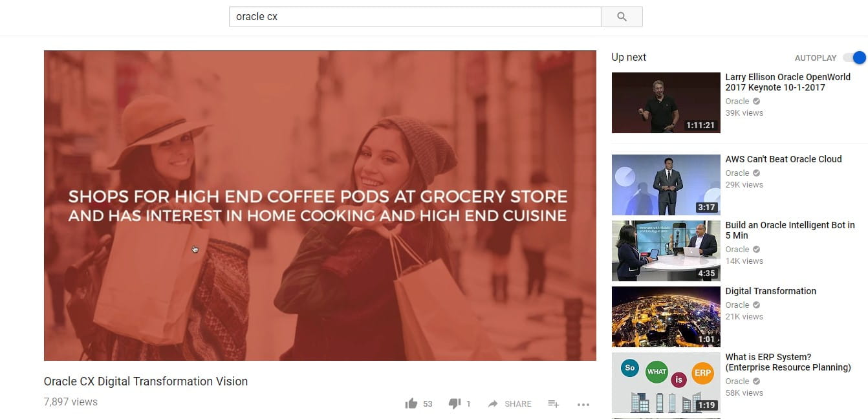Click the 'Oracle CX Digital Transformation Vision' title
Screen dimensions: 868x419
click(x=146, y=381)
